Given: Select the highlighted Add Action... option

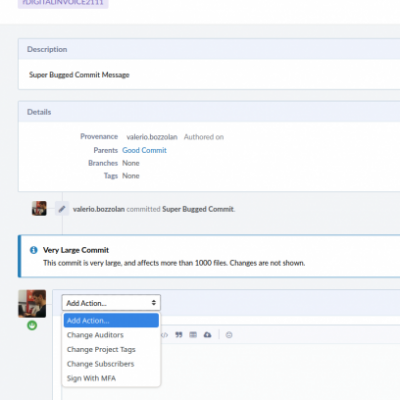Looking at the screenshot, I should (x=111, y=321).
